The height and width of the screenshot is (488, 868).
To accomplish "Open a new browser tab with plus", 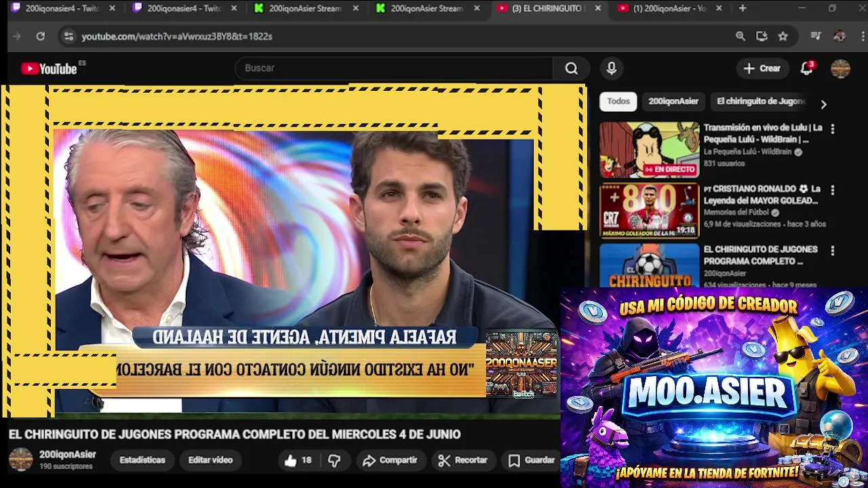I will tap(743, 8).
